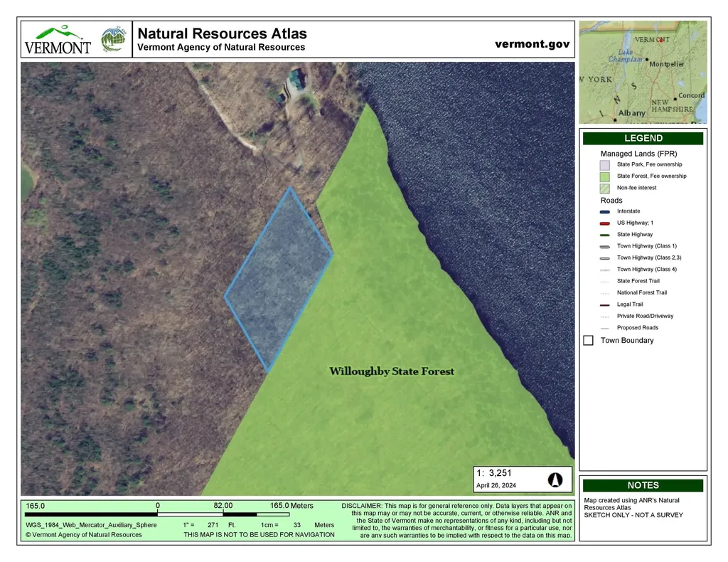Click the Agency of Natural Resources seal
This screenshot has height=562, width=728.
coord(113,40)
